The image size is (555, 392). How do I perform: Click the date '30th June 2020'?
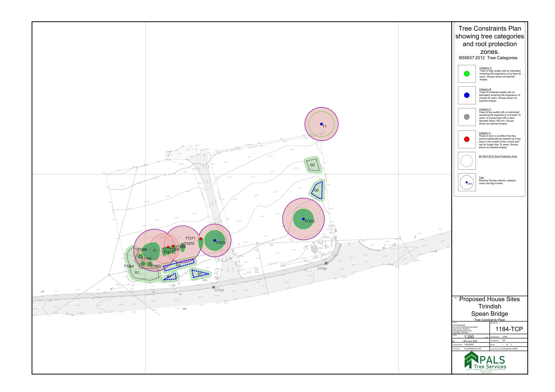point(470,341)
